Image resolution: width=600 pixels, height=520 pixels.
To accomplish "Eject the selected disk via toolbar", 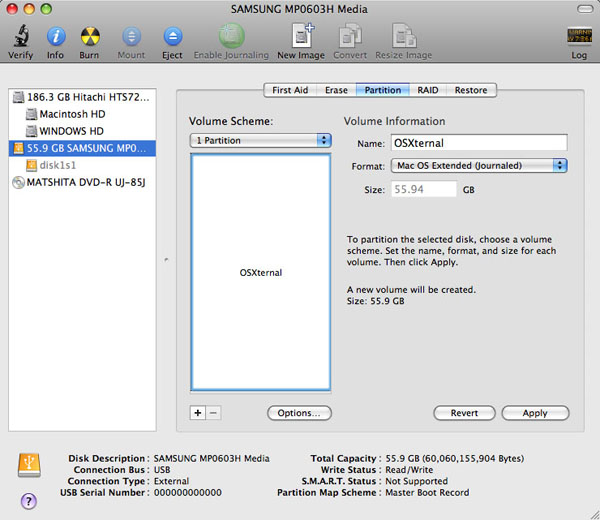I will click(173, 37).
